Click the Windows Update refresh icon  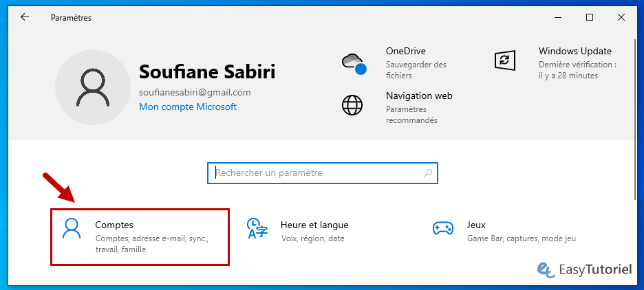click(505, 60)
